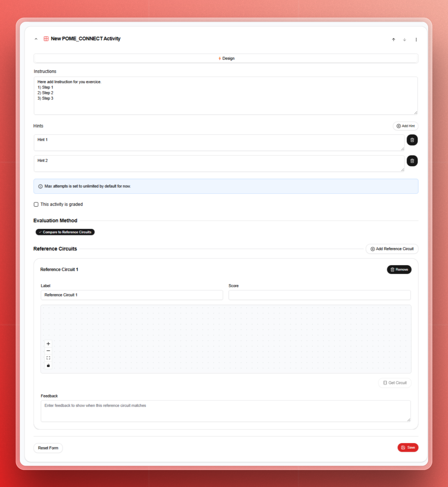Move activity up with the up arrow
This screenshot has width=448, height=487.
point(393,40)
